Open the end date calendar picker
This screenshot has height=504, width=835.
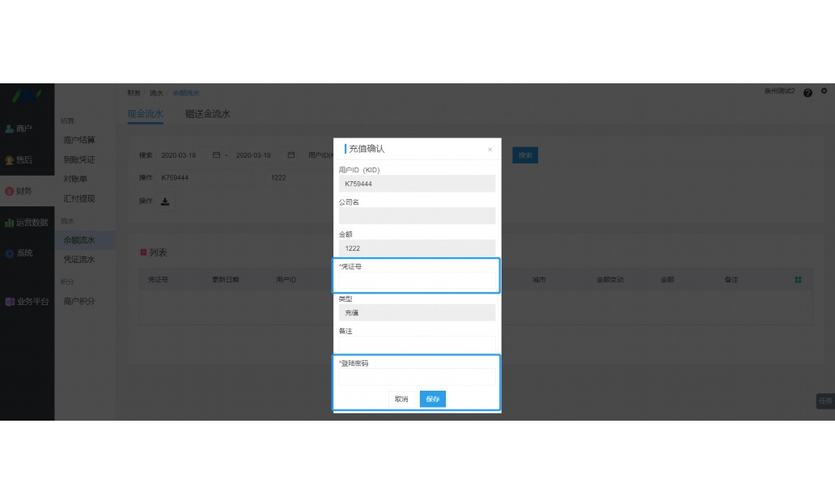pos(290,155)
